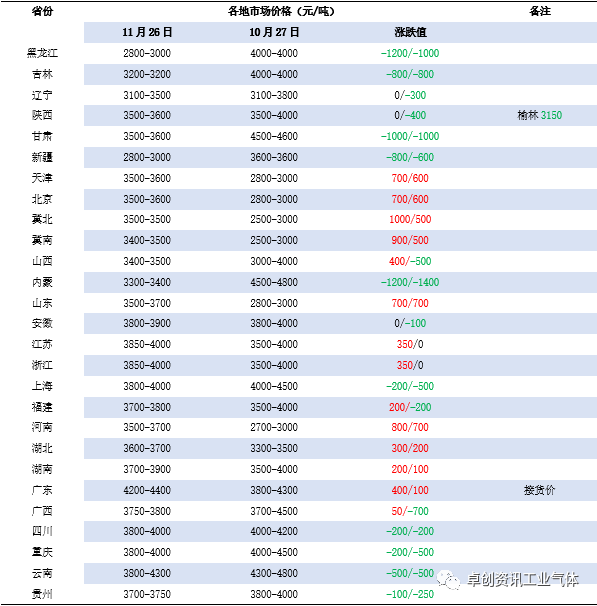Select the 贵州 province row label

pos(42,594)
